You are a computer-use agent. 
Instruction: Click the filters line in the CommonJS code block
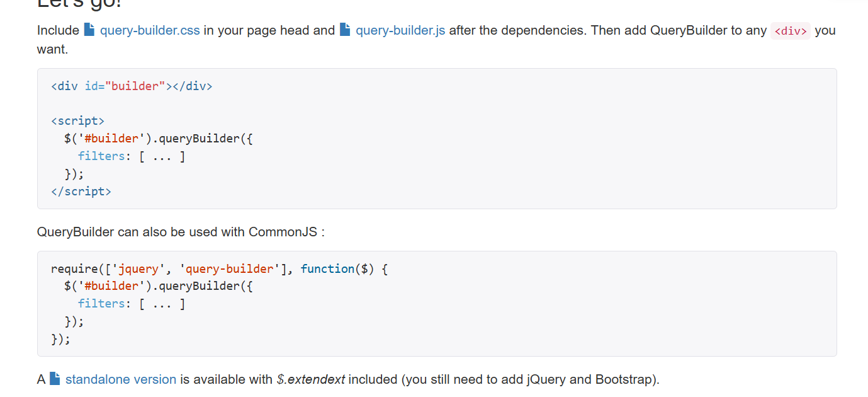pyautogui.click(x=132, y=304)
